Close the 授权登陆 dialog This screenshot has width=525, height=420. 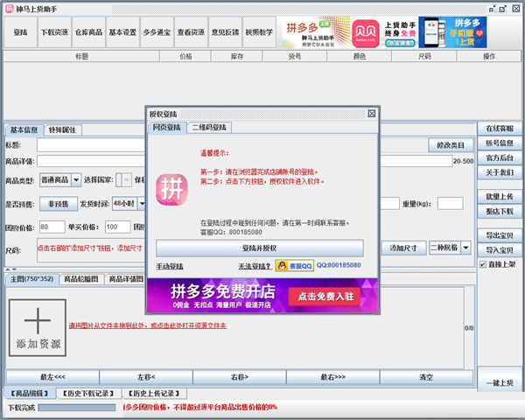click(372, 113)
